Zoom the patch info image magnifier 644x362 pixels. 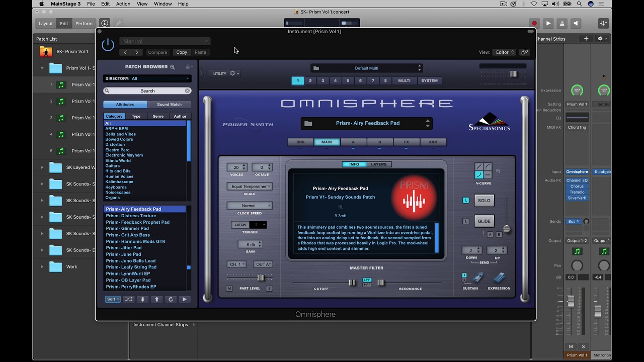tap(340, 207)
